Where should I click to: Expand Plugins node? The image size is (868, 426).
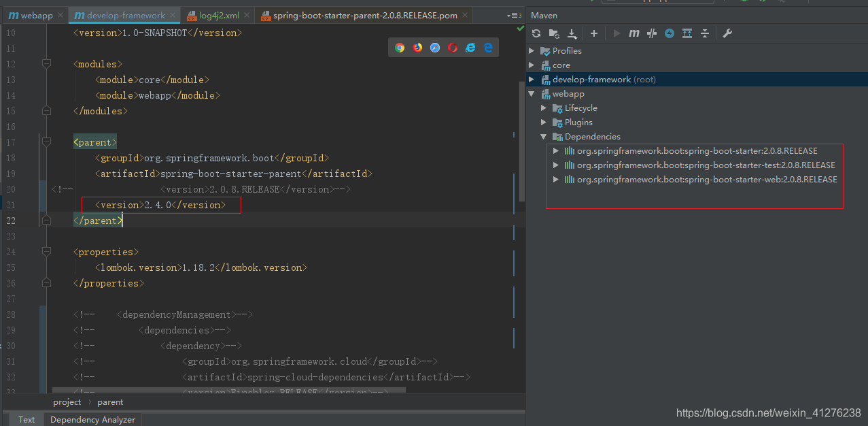pos(544,122)
